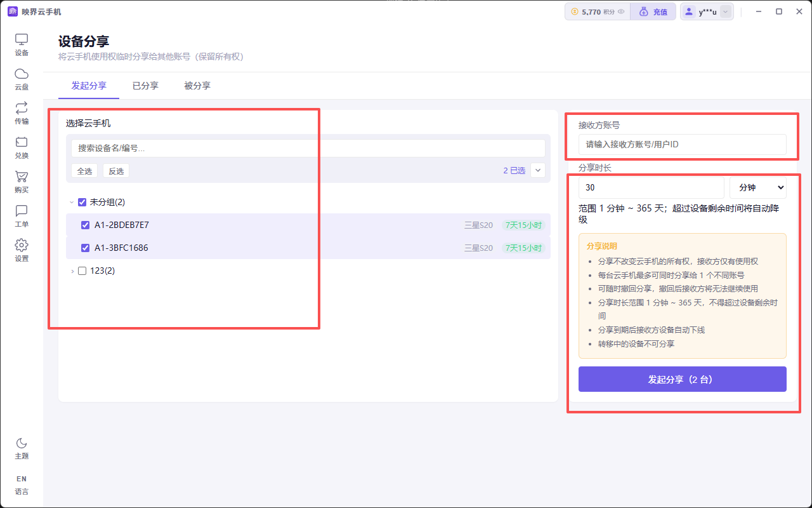Click the 全选 select-all button
Screen dimensions: 812x508
point(84,171)
